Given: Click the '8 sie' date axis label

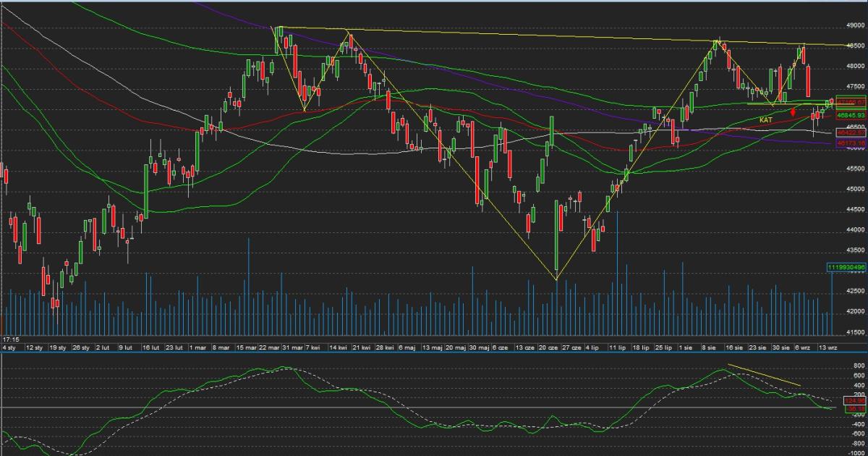Looking at the screenshot, I should pos(709,347).
